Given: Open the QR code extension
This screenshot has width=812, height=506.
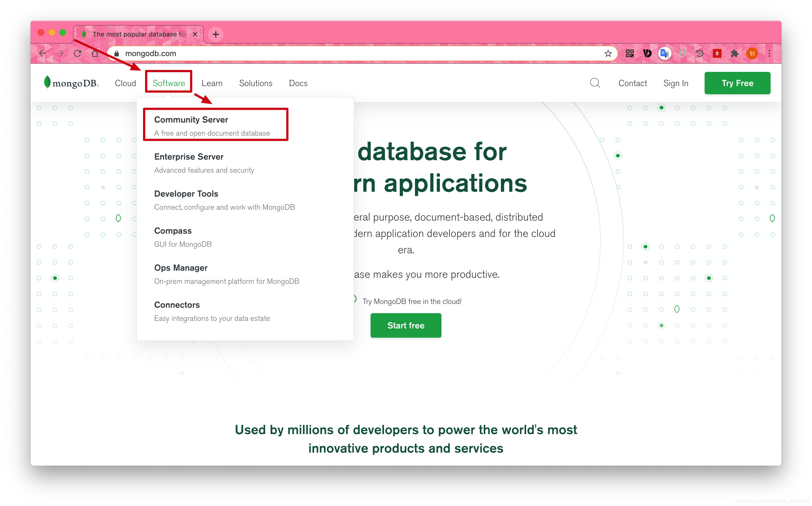Looking at the screenshot, I should (x=629, y=54).
